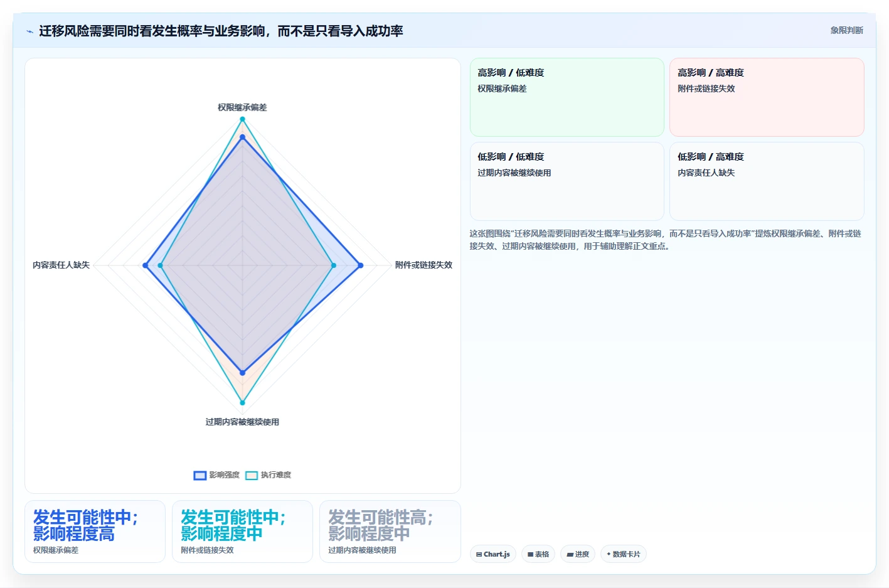
Task: Click the blue data point at top vertex
Action: coord(242,137)
